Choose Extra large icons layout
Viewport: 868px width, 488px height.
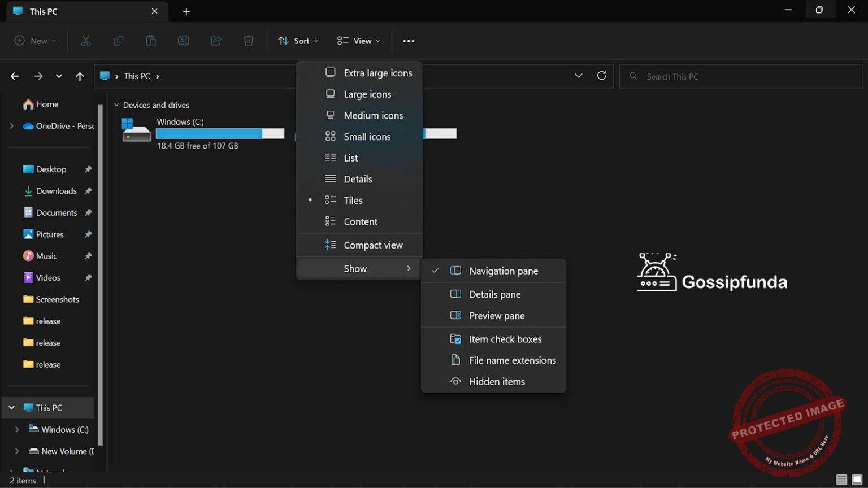(377, 73)
